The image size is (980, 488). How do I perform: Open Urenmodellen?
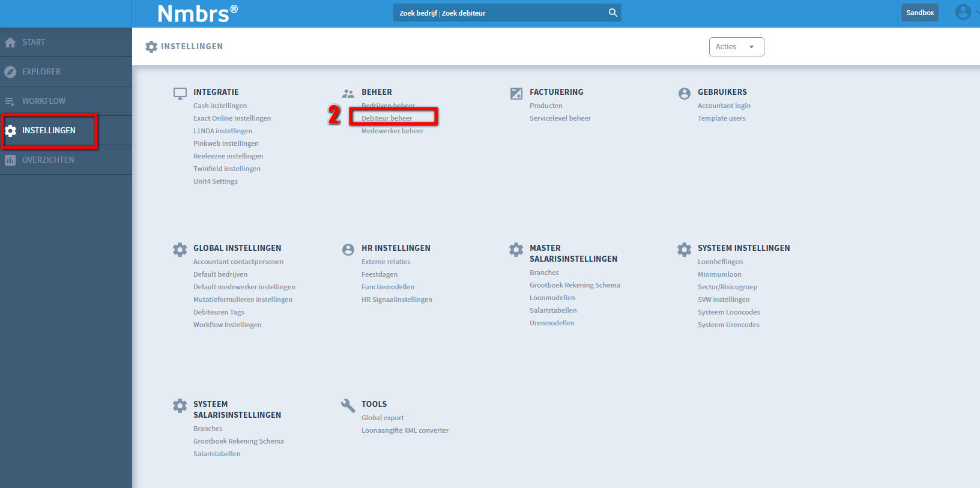pos(552,323)
